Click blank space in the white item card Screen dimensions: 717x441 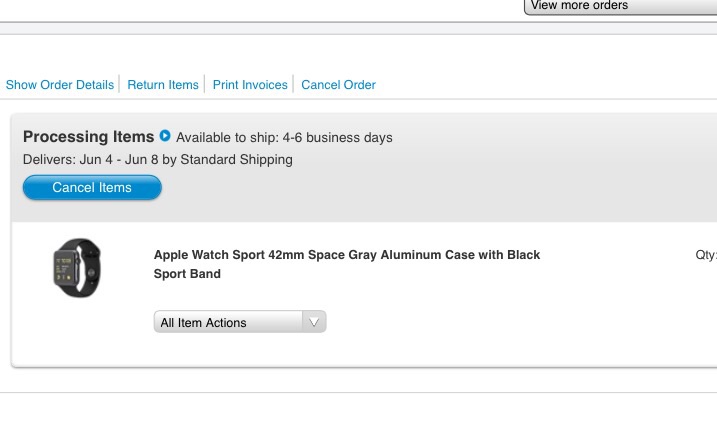click(x=500, y=320)
